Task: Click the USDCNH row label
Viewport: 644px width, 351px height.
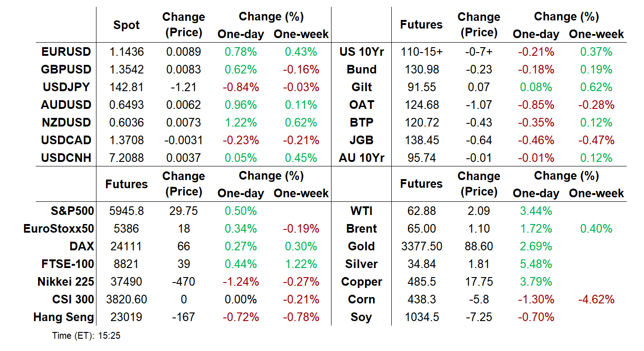Action: (x=66, y=158)
